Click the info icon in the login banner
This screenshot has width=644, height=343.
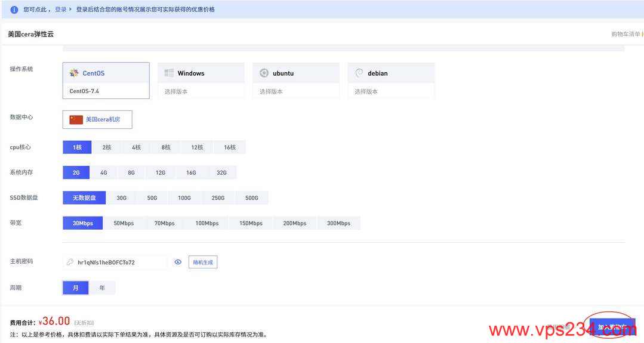point(14,10)
